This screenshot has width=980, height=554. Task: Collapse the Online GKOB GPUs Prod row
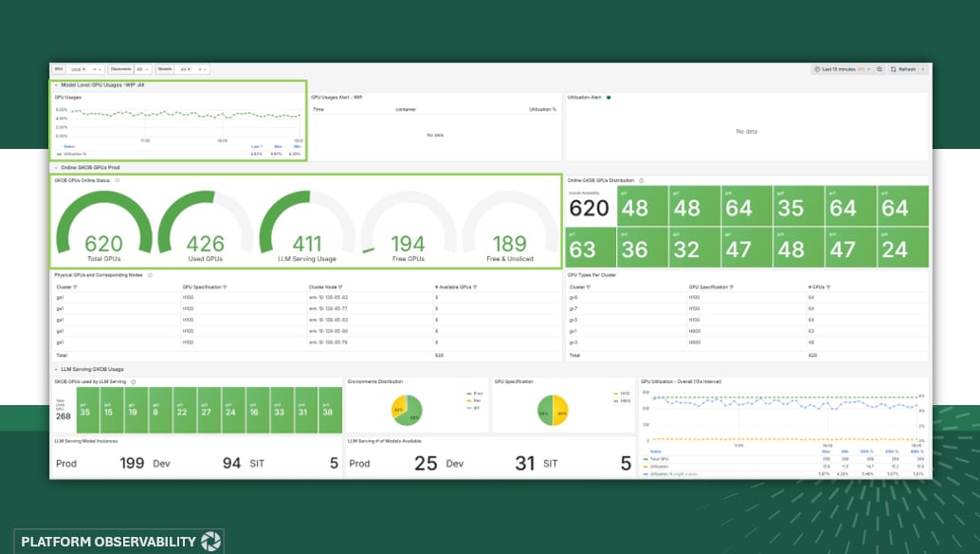coord(56,168)
